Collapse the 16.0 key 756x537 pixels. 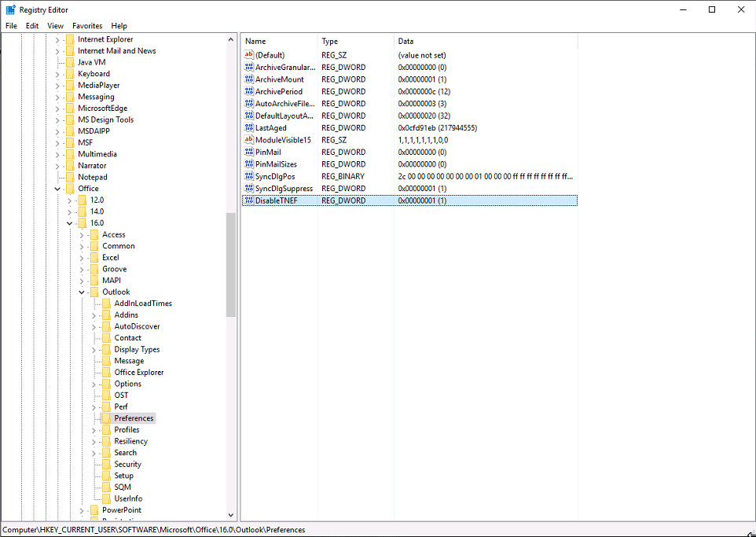tap(69, 223)
